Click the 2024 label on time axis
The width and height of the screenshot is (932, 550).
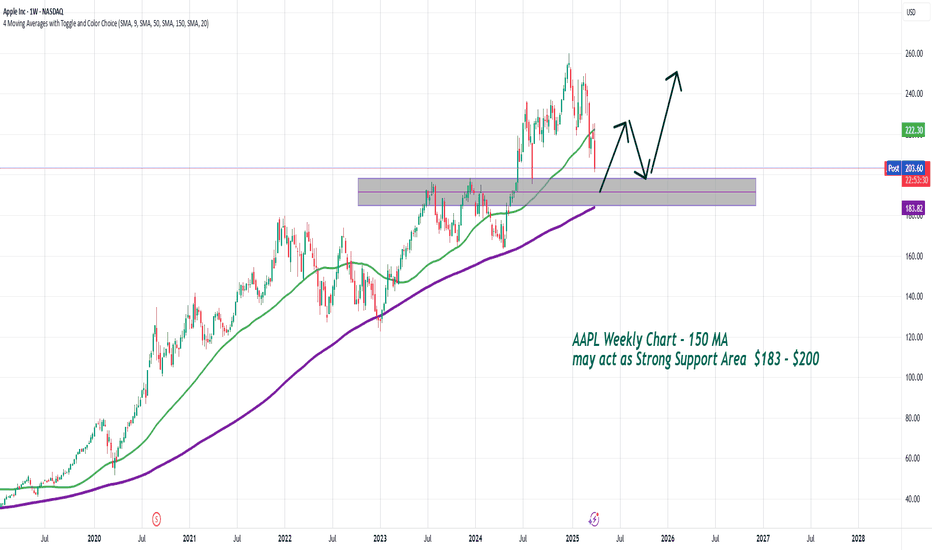click(475, 539)
